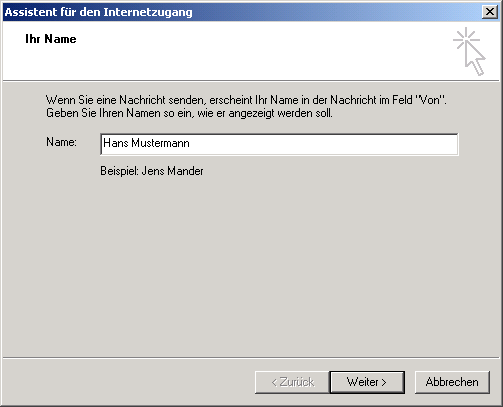
Task: Click empty right part of Name field
Action: click(323, 144)
